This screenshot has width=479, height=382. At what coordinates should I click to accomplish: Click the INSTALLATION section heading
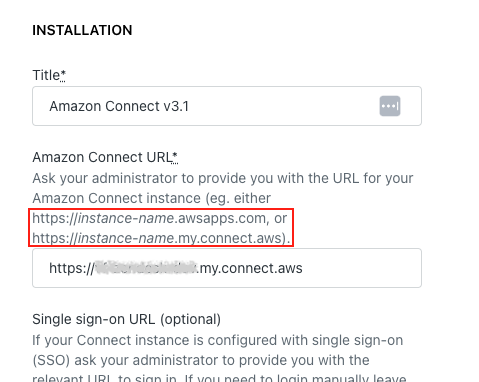[82, 30]
